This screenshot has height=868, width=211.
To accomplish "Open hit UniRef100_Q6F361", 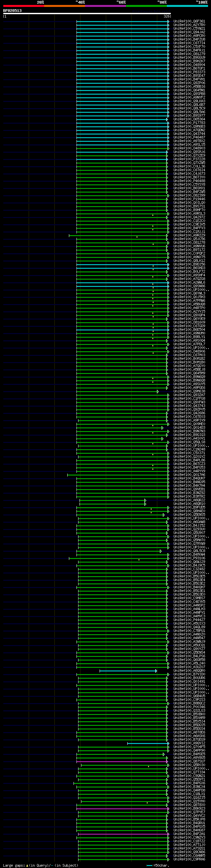I will point(189,21).
